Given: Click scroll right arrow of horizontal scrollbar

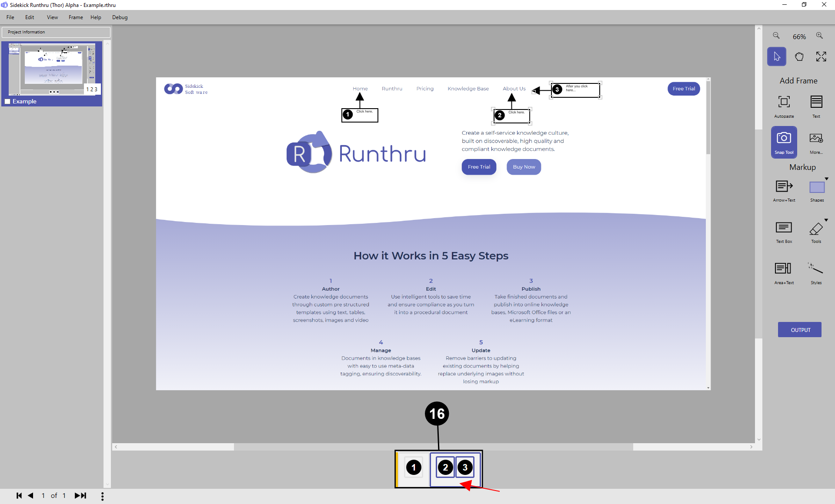Looking at the screenshot, I should [751, 447].
